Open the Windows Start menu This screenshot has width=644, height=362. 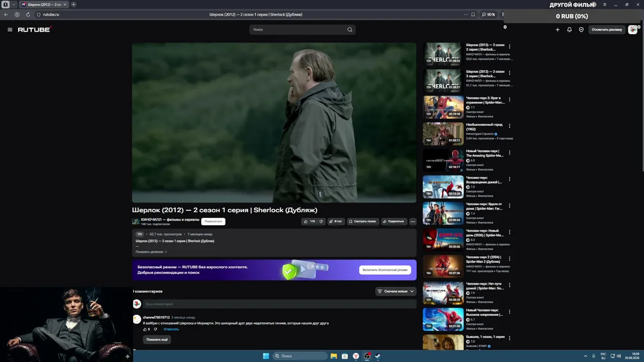[266, 356]
